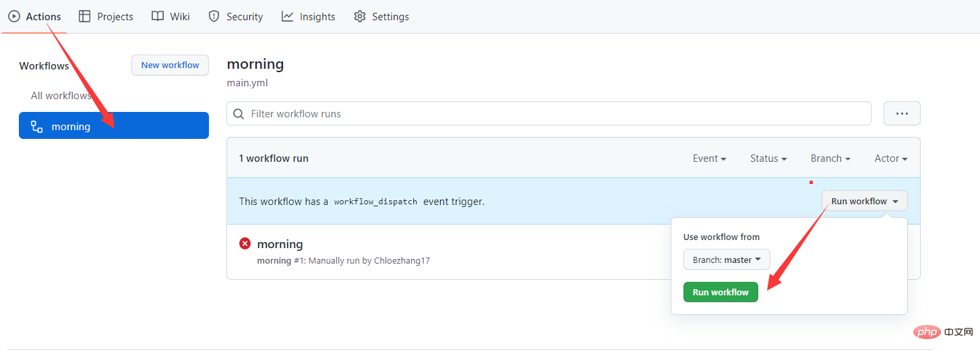Select the Branch: master selector
The height and width of the screenshot is (354, 980).
click(727, 260)
